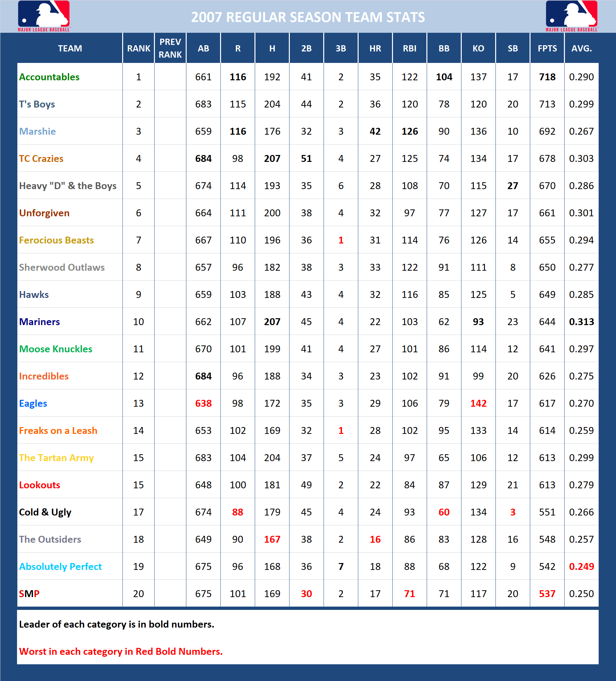Click the bold 718 FPTS value
Screen dimensions: 616x681
click(x=547, y=77)
